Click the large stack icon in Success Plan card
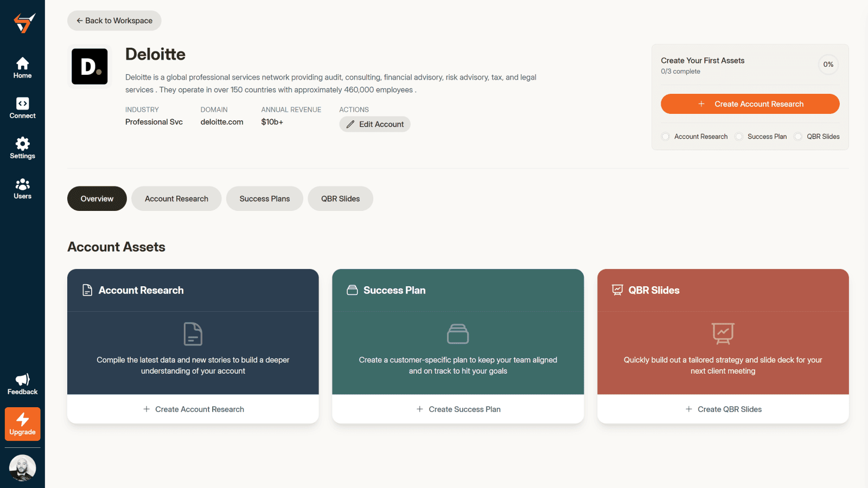Screen dimensions: 868x488 pos(458,334)
